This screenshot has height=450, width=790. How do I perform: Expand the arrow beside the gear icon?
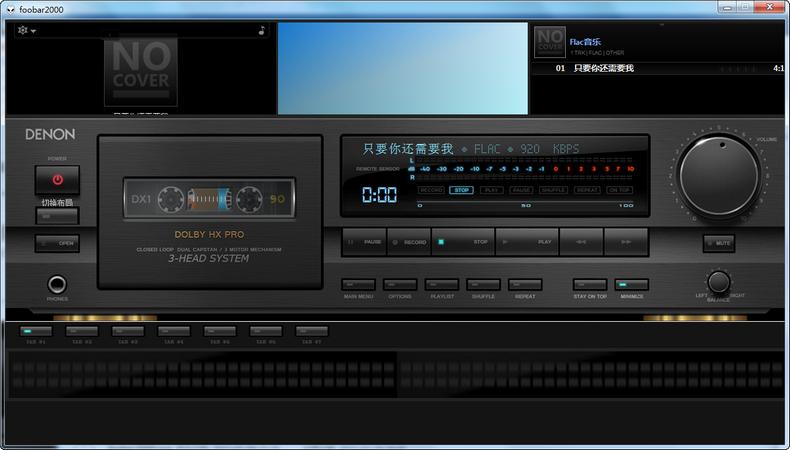[x=33, y=31]
